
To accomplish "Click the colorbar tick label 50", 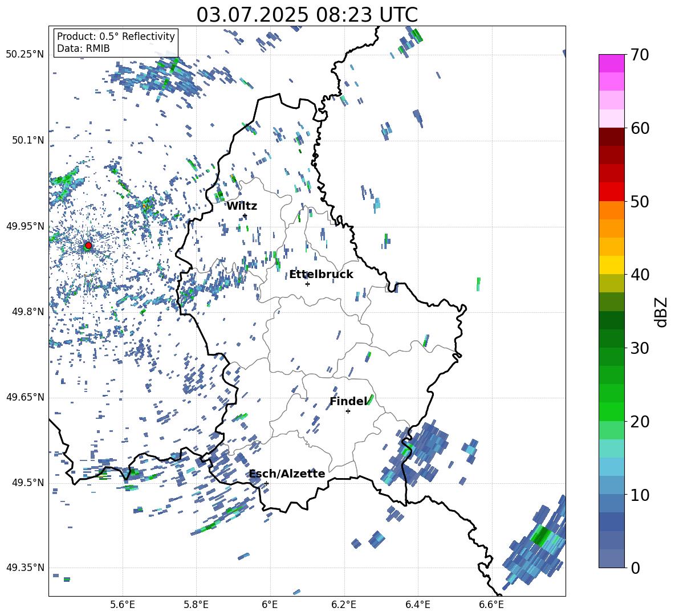I will click(x=640, y=201).
